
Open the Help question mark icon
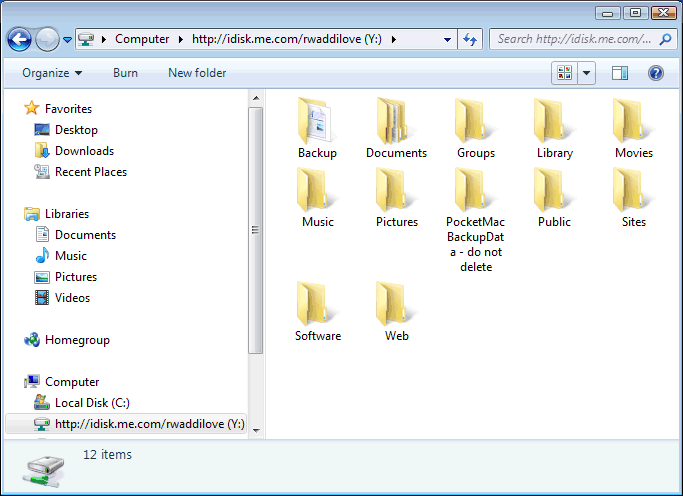tap(656, 73)
